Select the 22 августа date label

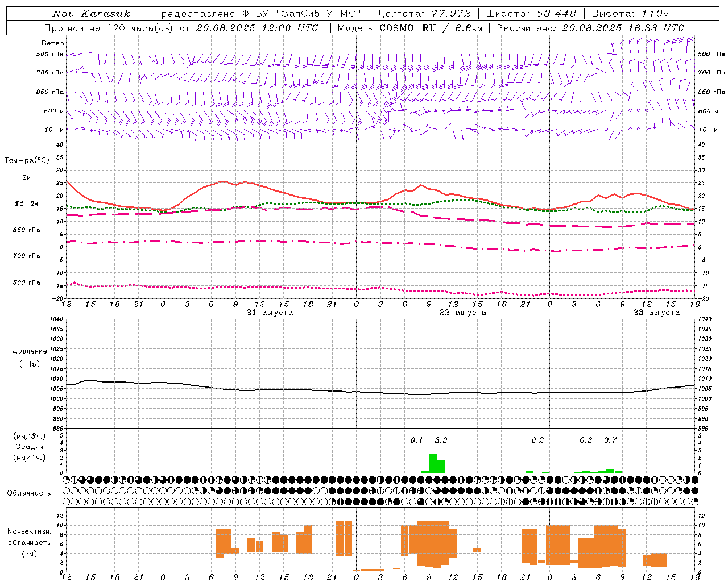coord(463,313)
